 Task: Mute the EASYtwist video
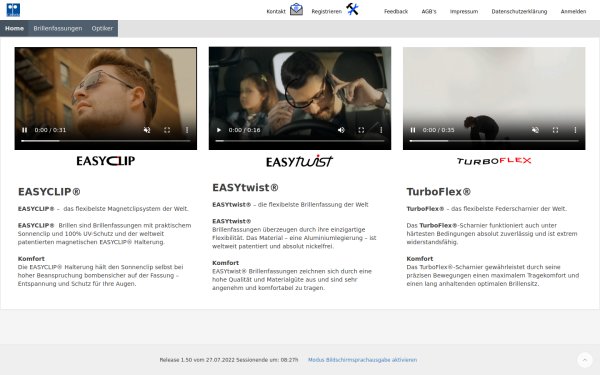341,130
